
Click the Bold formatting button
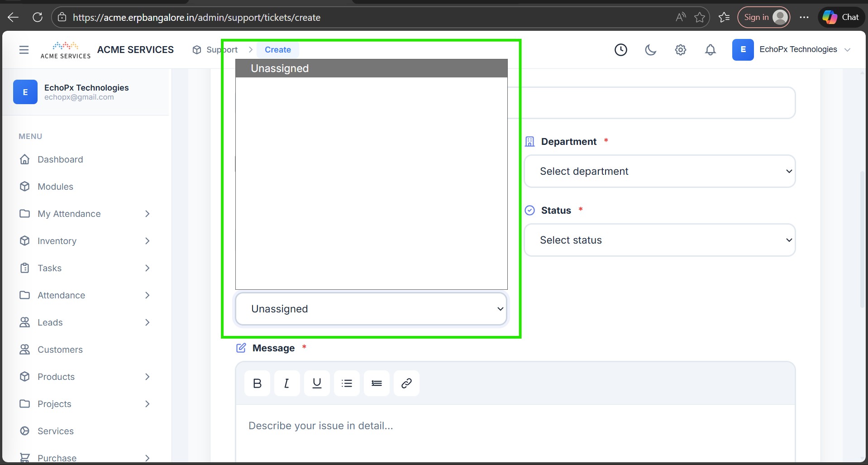click(257, 384)
